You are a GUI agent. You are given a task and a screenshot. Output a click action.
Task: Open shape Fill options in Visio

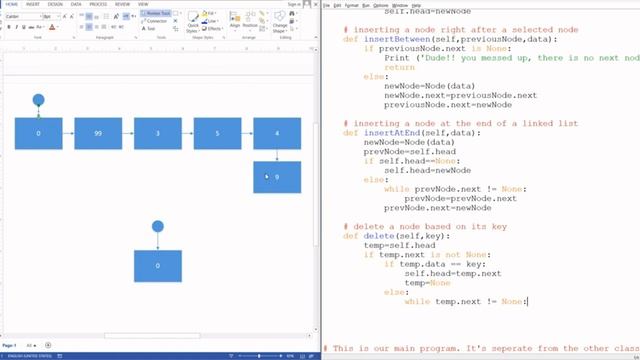coord(209,13)
